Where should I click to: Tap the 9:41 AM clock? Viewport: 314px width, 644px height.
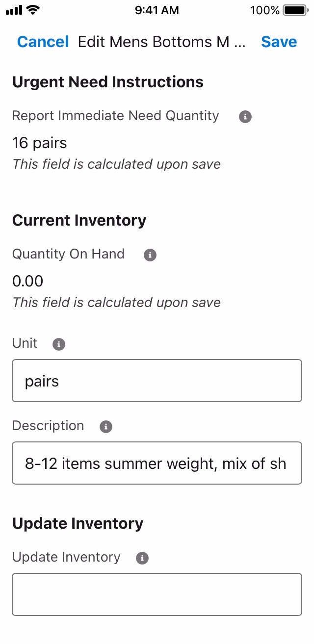157,10
